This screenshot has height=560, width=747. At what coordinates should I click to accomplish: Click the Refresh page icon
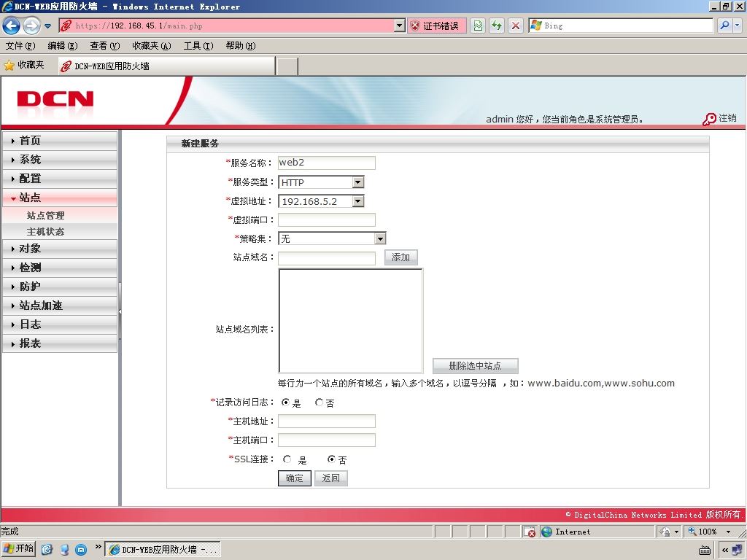tap(497, 26)
